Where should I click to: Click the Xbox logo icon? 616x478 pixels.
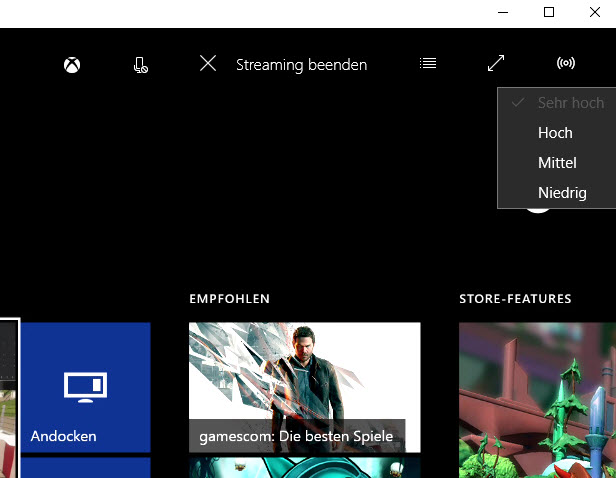click(x=72, y=65)
